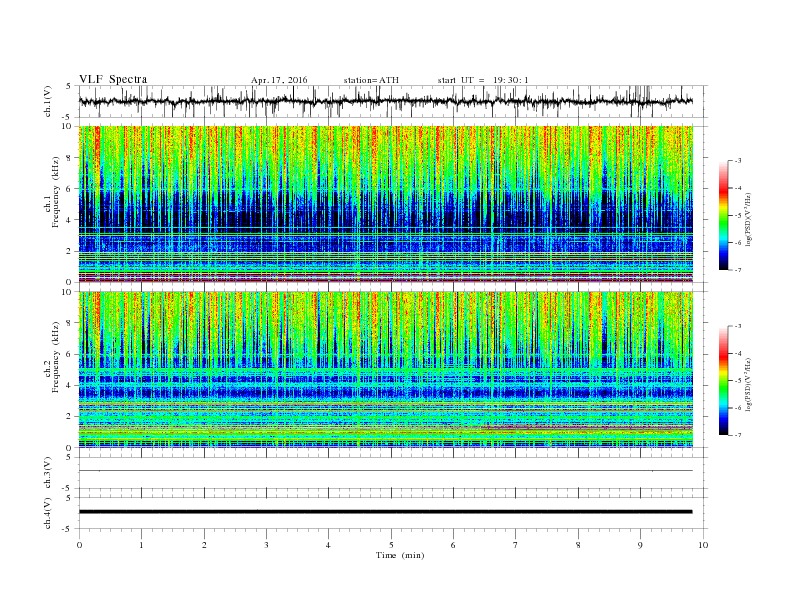
Task: Click the "2" tick on the Time axis
Action: (204, 545)
